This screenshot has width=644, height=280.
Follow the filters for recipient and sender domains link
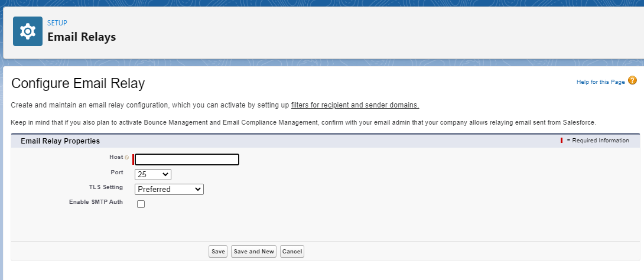click(x=355, y=105)
